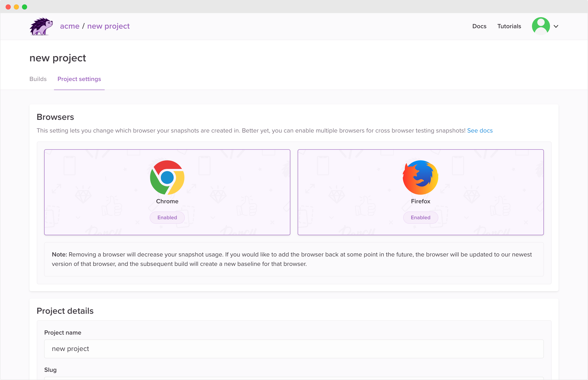Open the Tutorials link in header
The height and width of the screenshot is (380, 588).
(x=509, y=26)
